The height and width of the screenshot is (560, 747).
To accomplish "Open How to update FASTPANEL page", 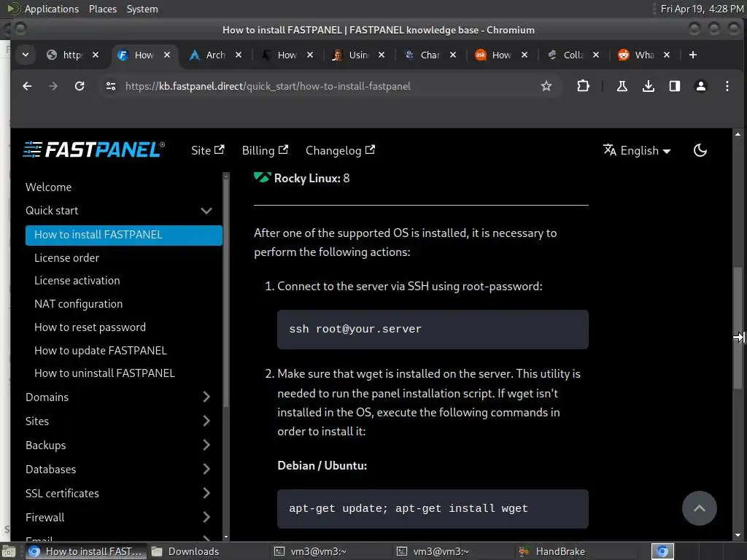I will point(101,351).
